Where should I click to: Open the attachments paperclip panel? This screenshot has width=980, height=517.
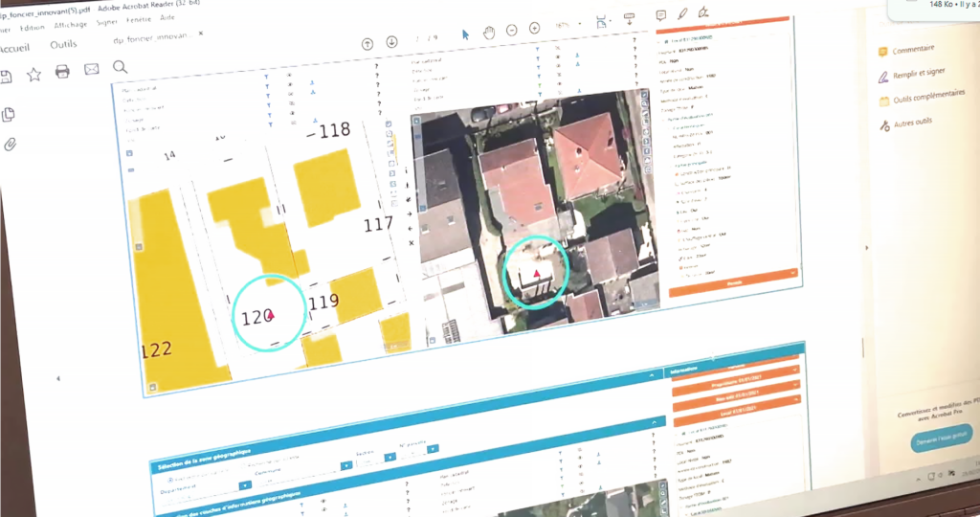pyautogui.click(x=10, y=145)
